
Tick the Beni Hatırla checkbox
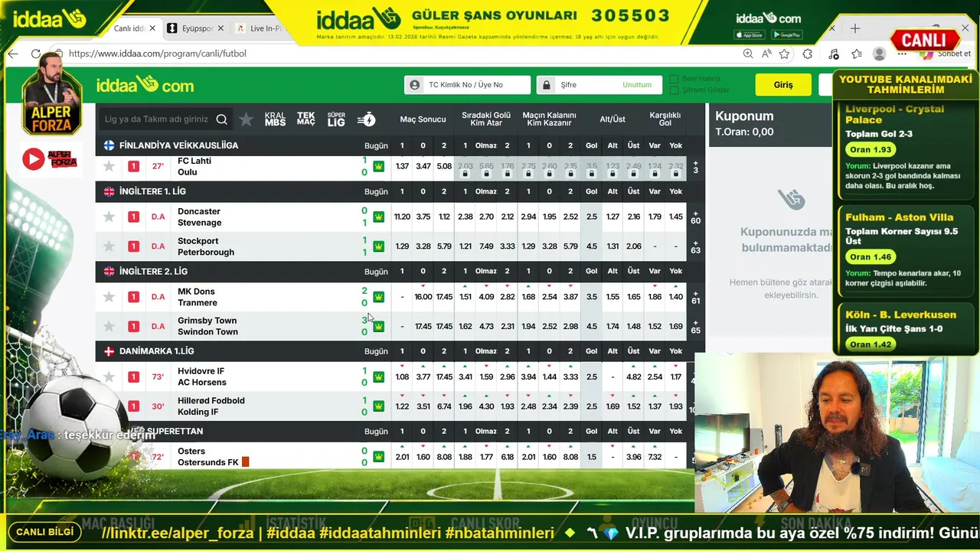(674, 79)
